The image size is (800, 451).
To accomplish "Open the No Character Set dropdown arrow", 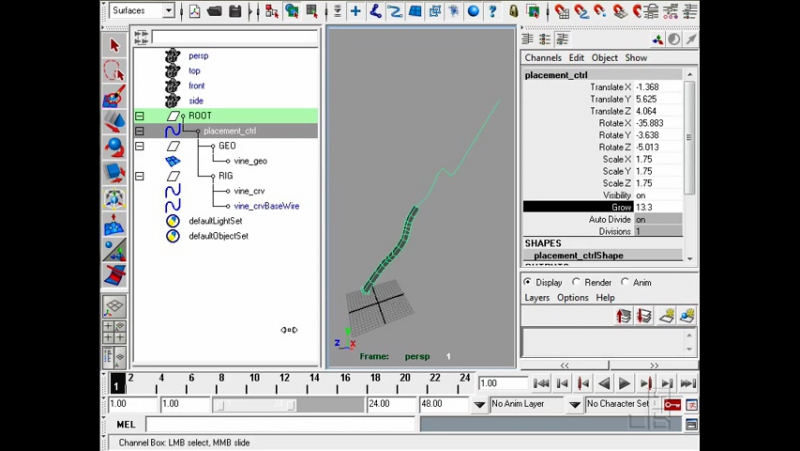I will (x=575, y=405).
